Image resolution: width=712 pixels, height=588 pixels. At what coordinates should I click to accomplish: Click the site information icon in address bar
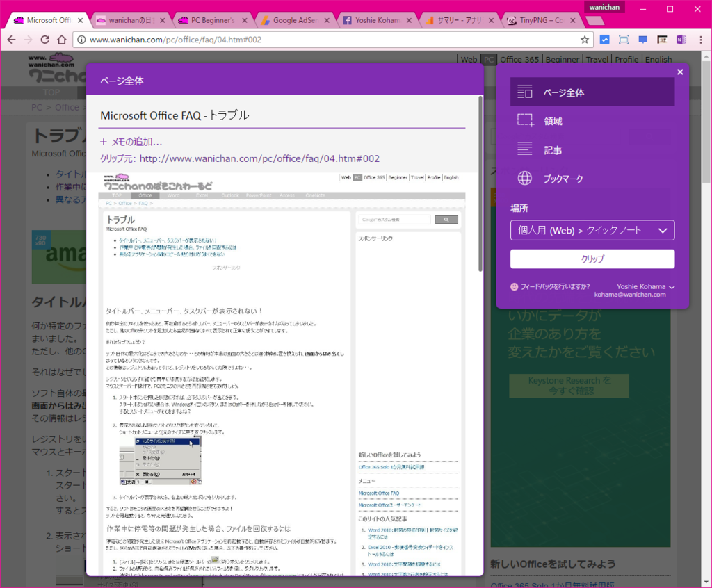(81, 40)
